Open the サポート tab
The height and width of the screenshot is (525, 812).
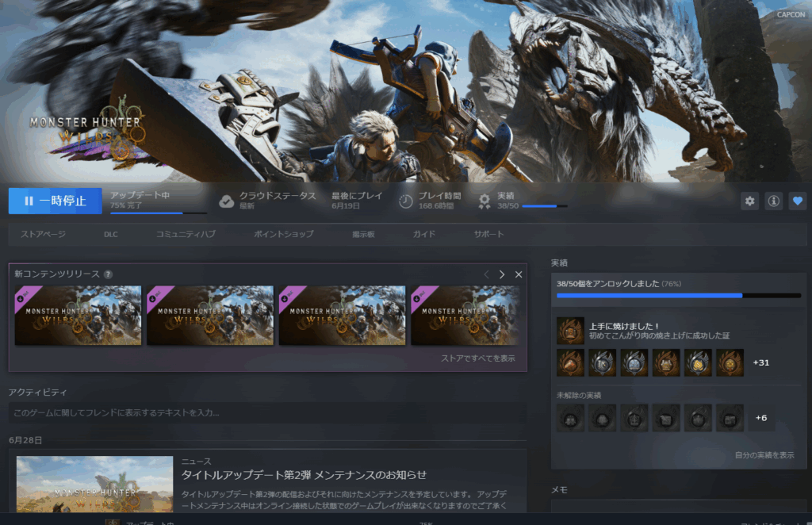coord(488,234)
